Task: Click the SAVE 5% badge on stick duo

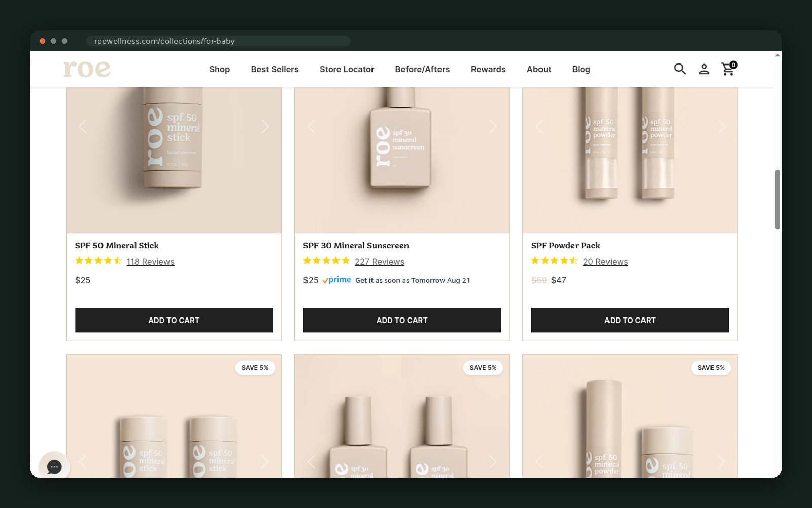Action: (255, 368)
